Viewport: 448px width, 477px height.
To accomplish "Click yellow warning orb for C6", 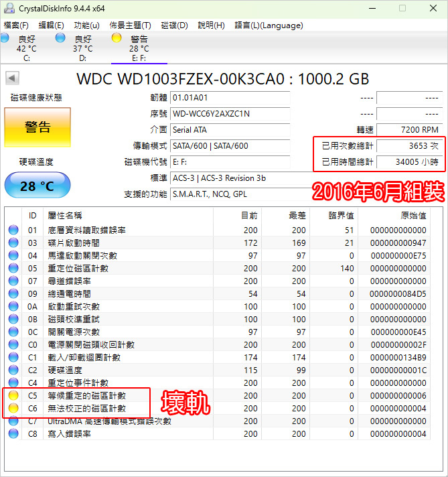I will [x=13, y=408].
